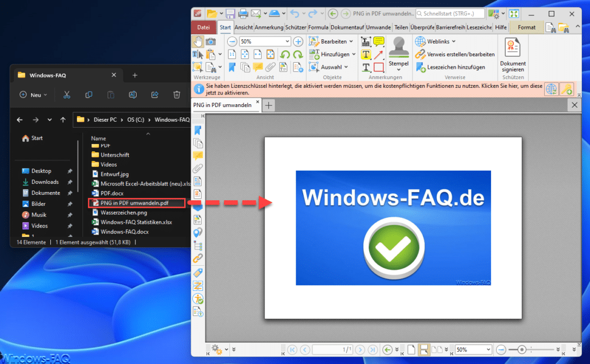Click the Delete trash icon in Explorer

click(x=176, y=95)
